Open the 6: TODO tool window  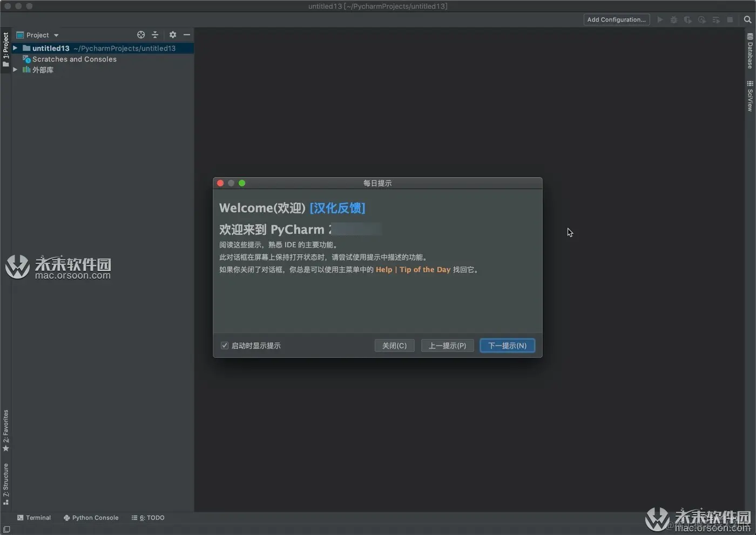tap(148, 518)
